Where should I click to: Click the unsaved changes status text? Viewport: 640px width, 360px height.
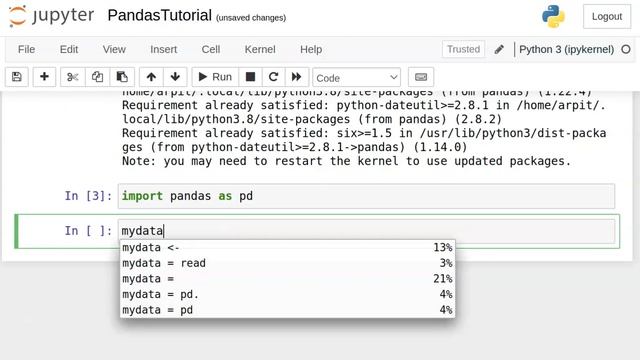pyautogui.click(x=251, y=18)
